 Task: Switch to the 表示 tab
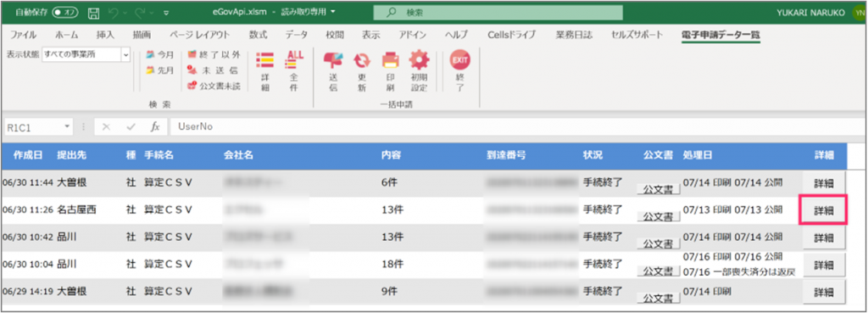pyautogui.click(x=371, y=35)
